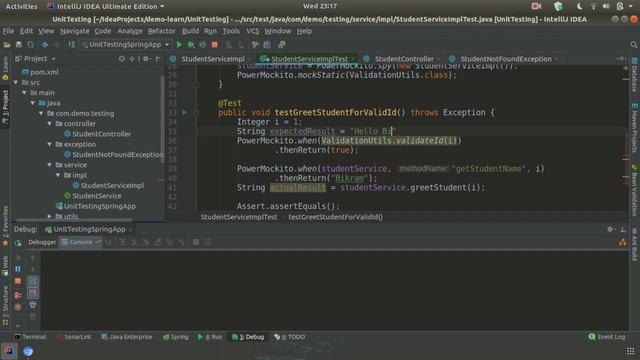Screen dimensions: 640x360
Task: Click the Step Over icon in debugger toolbar
Action: [x=122, y=242]
